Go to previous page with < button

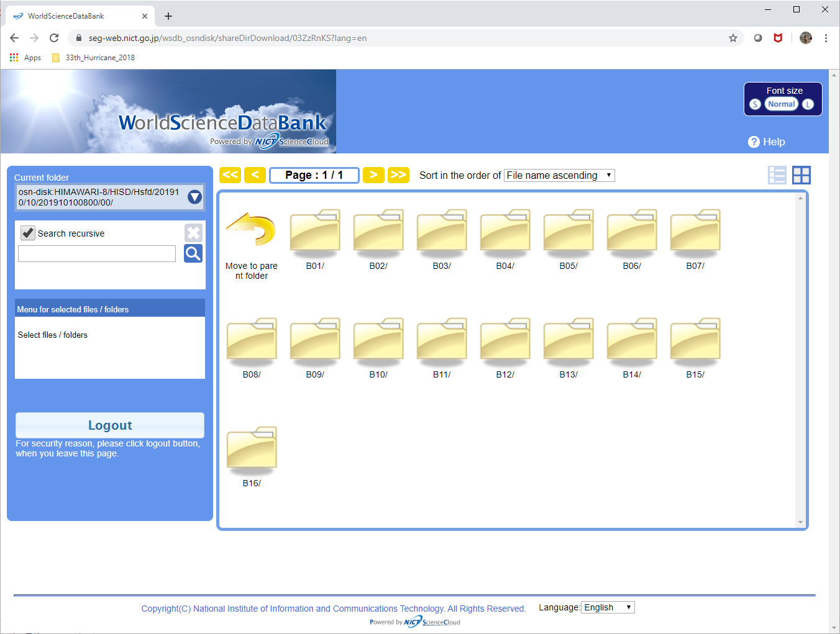[x=255, y=175]
